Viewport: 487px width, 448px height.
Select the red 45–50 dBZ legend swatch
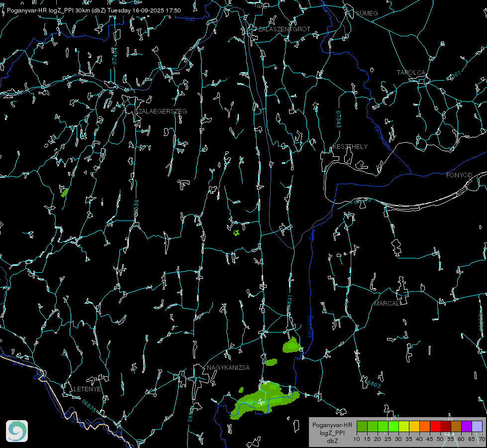click(x=435, y=426)
